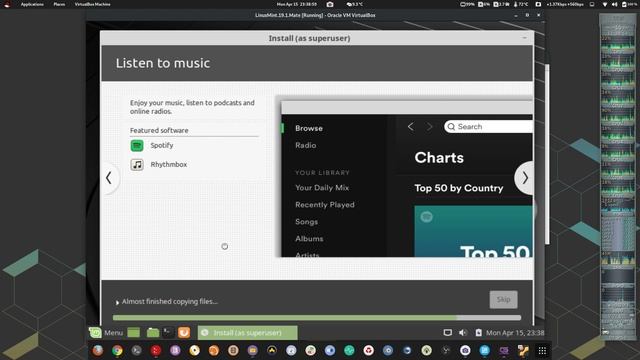Launch Chrome from the host dock
The width and height of the screenshot is (640, 360).
coord(117,350)
